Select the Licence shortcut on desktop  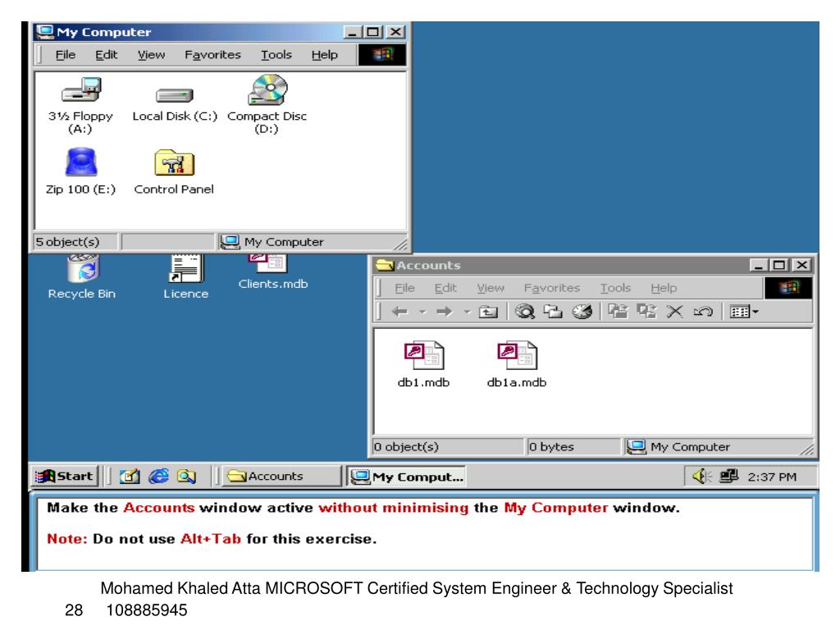[185, 276]
